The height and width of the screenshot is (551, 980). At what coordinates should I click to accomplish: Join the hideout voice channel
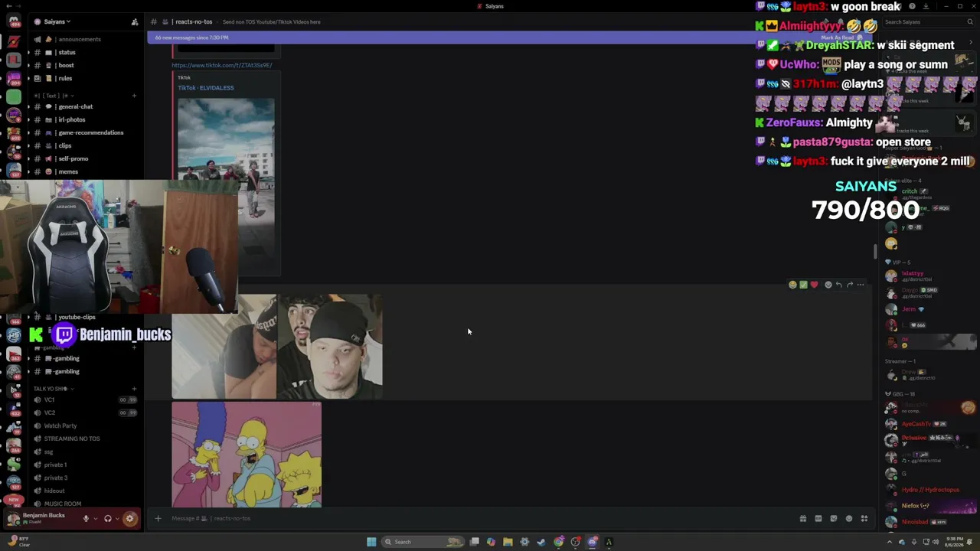[84, 491]
